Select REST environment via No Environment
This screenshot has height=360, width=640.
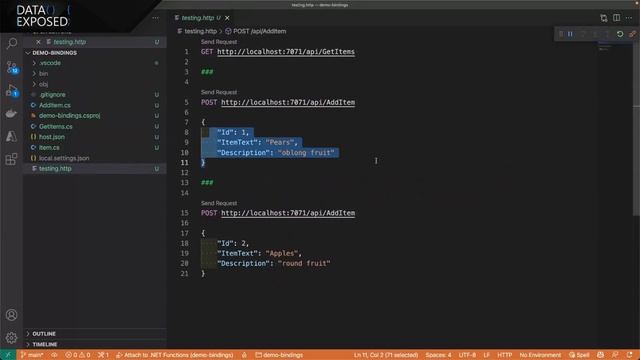point(540,355)
